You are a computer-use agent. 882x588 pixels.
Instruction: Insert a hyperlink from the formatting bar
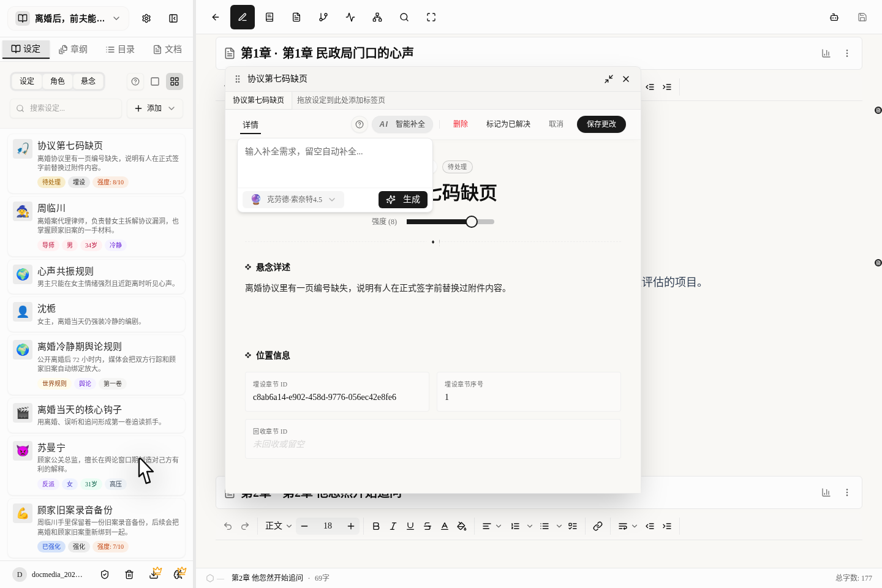tap(598, 526)
